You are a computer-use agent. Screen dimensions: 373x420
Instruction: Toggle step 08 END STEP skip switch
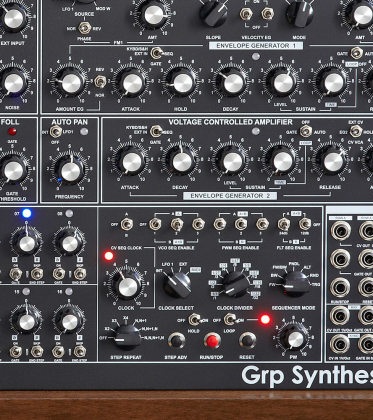click(80, 274)
